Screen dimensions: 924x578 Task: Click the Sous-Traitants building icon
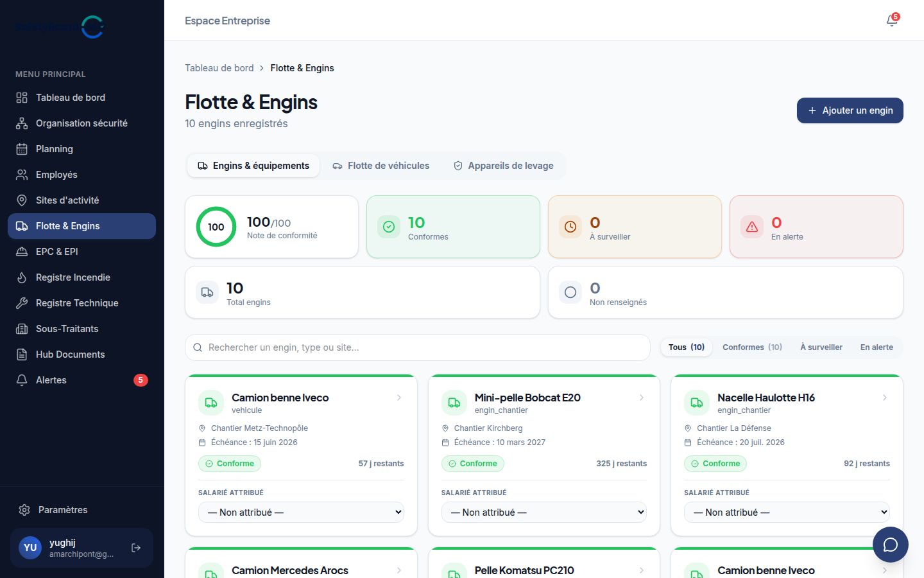tap(22, 329)
